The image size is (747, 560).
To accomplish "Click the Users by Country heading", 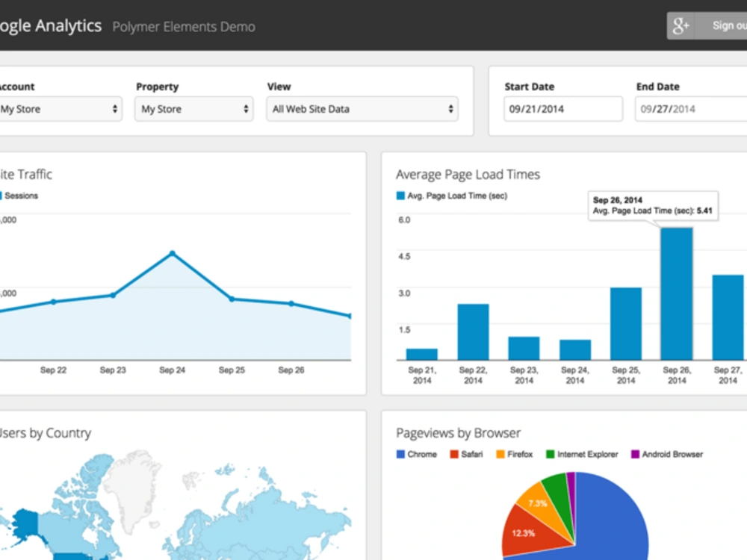I will click(x=46, y=433).
